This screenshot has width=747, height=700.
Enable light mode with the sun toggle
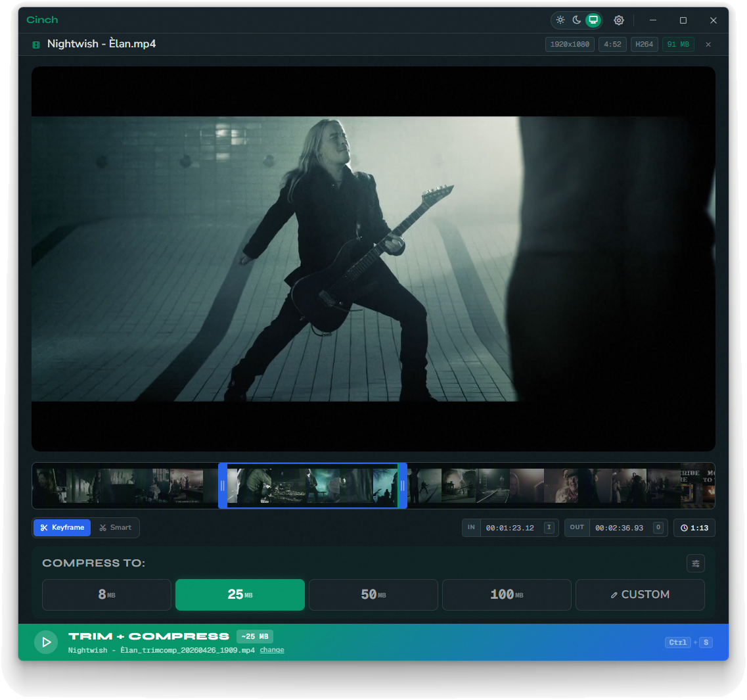560,20
